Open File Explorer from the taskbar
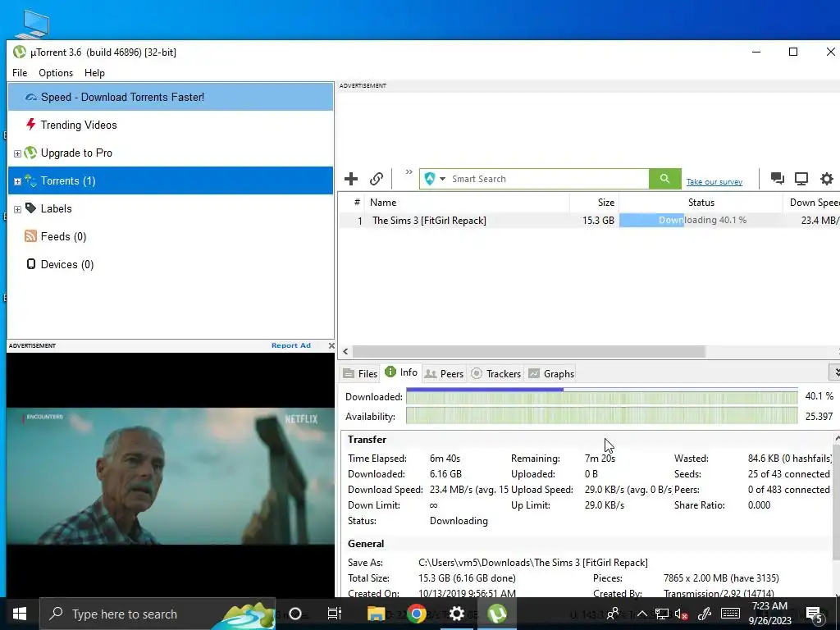The image size is (840, 630). click(x=376, y=614)
